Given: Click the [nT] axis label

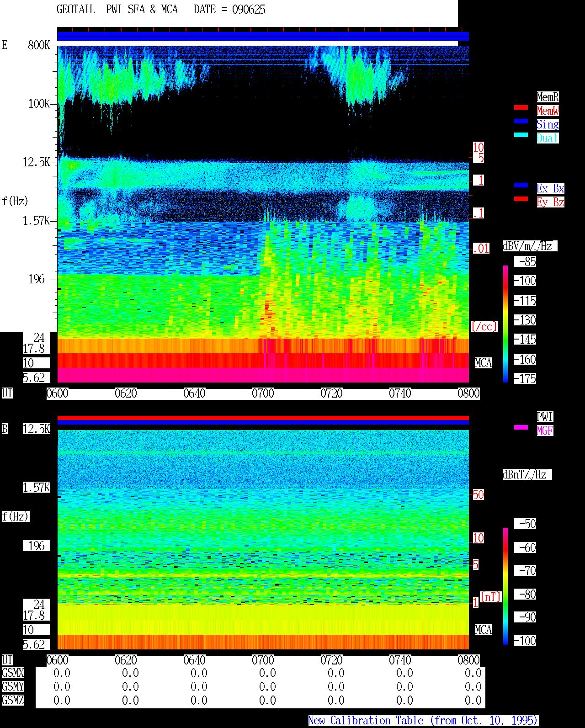Looking at the screenshot, I should click(491, 597).
